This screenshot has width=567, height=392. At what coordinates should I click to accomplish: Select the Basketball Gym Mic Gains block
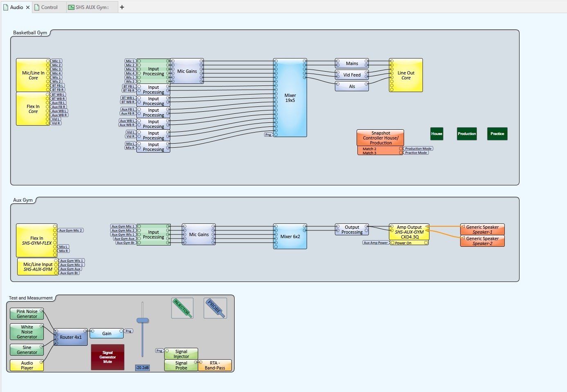187,71
